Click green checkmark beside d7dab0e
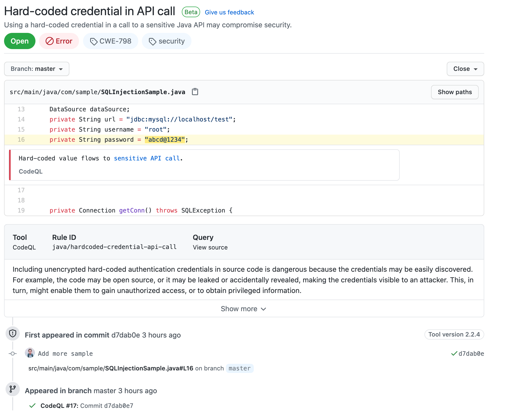The image size is (505, 420). pyautogui.click(x=454, y=354)
